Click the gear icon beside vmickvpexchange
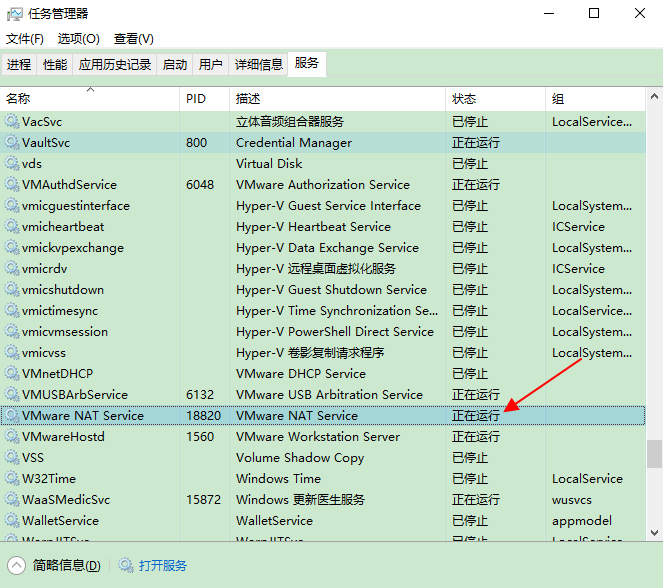663x588 pixels. [x=12, y=247]
